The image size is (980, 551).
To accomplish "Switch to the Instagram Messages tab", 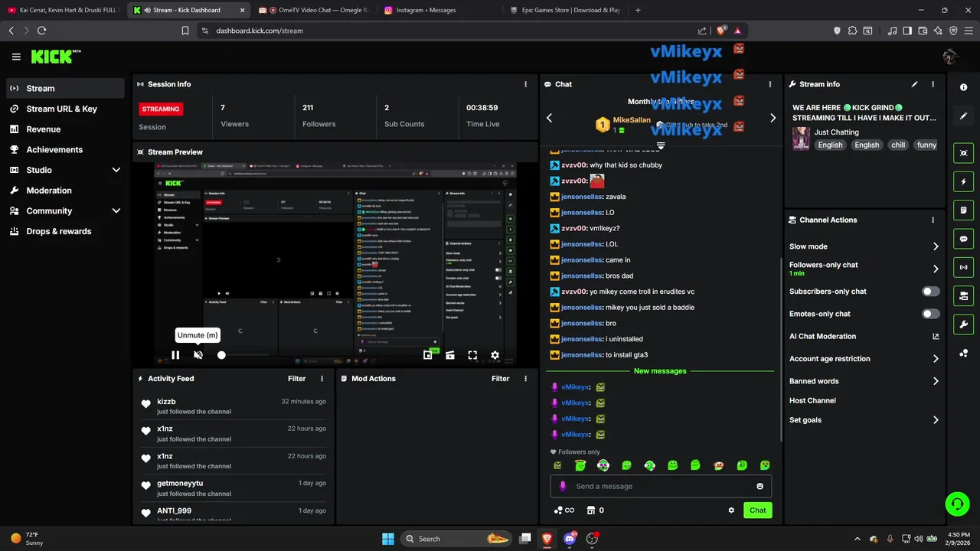I will pos(440,10).
